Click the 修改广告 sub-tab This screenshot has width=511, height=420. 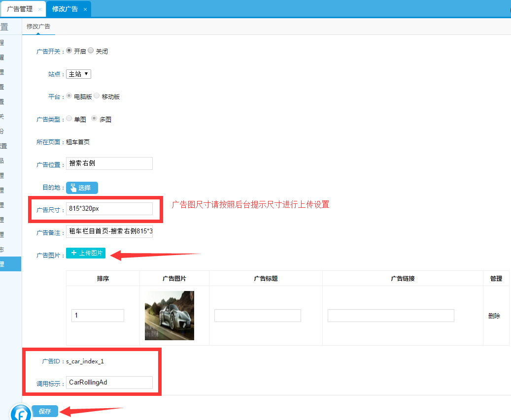click(38, 26)
